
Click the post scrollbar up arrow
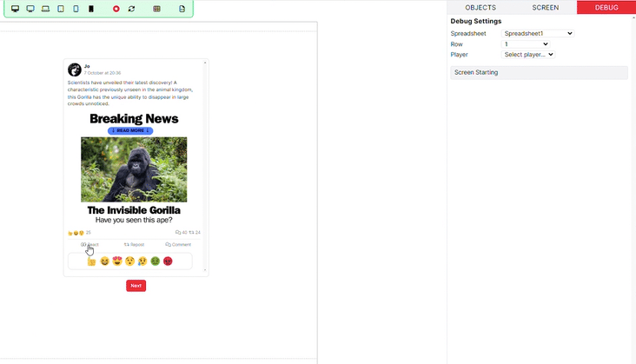point(205,63)
